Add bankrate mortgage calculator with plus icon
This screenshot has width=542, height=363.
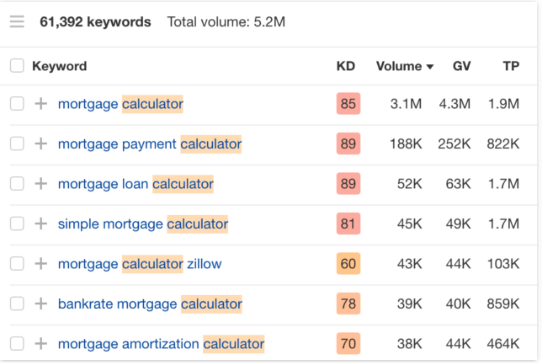tap(41, 304)
